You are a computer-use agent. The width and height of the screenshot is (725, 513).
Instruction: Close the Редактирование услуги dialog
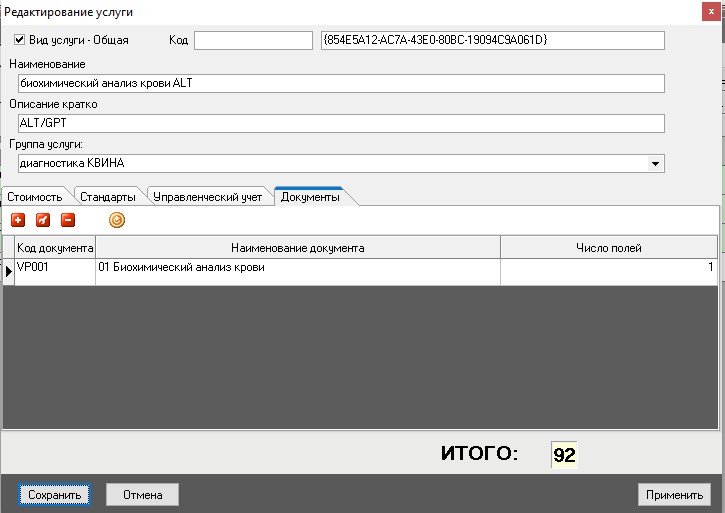711,12
